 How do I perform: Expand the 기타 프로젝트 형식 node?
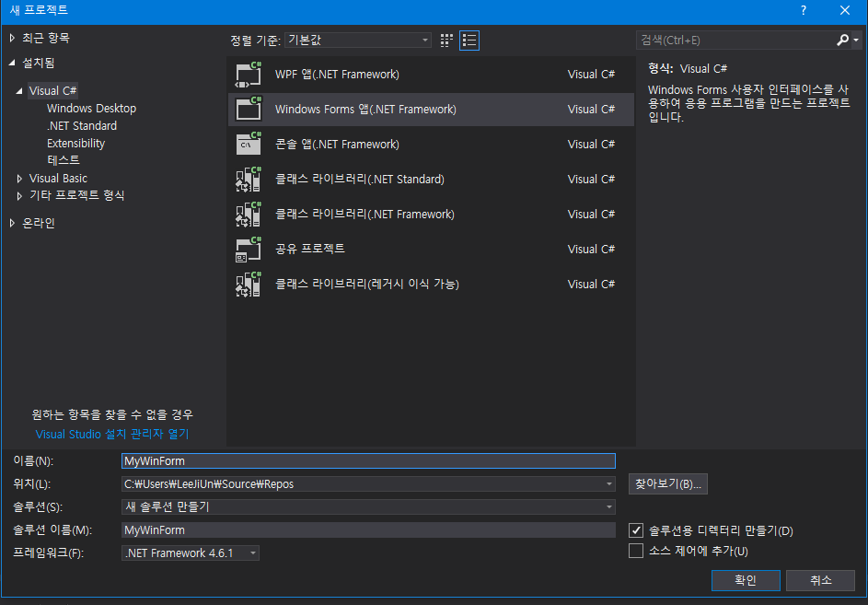click(x=19, y=195)
